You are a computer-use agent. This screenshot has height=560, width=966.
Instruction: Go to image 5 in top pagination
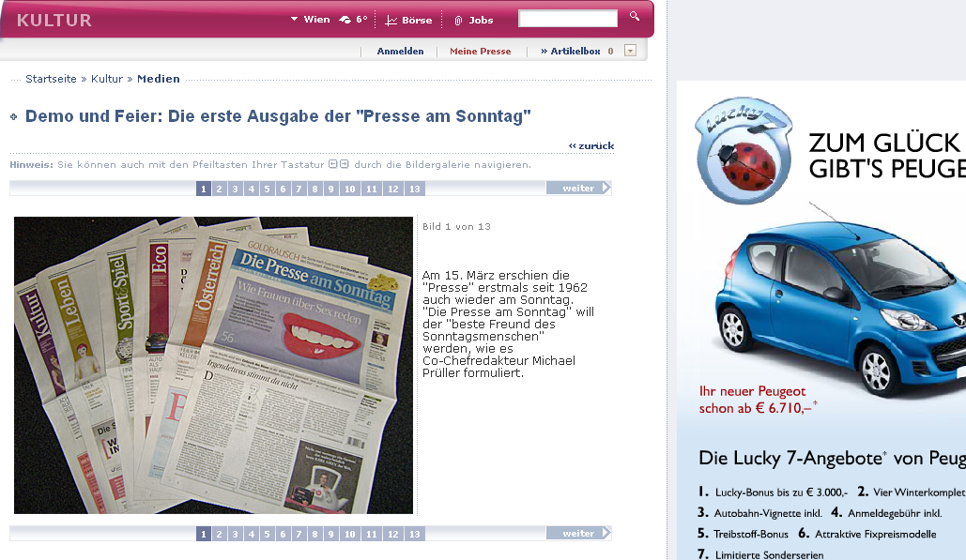[268, 189]
